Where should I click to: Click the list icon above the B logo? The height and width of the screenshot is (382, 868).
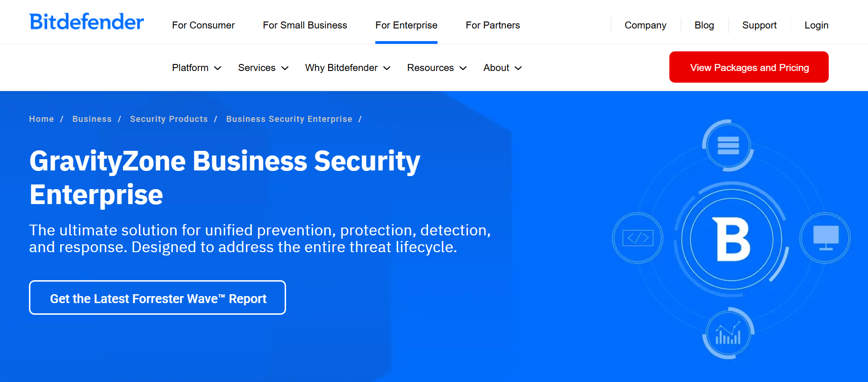728,145
